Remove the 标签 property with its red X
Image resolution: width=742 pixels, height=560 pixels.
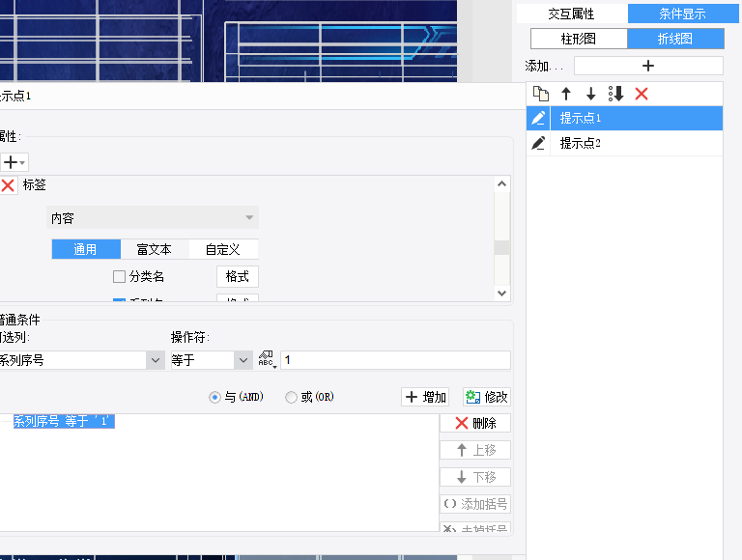[x=8, y=185]
